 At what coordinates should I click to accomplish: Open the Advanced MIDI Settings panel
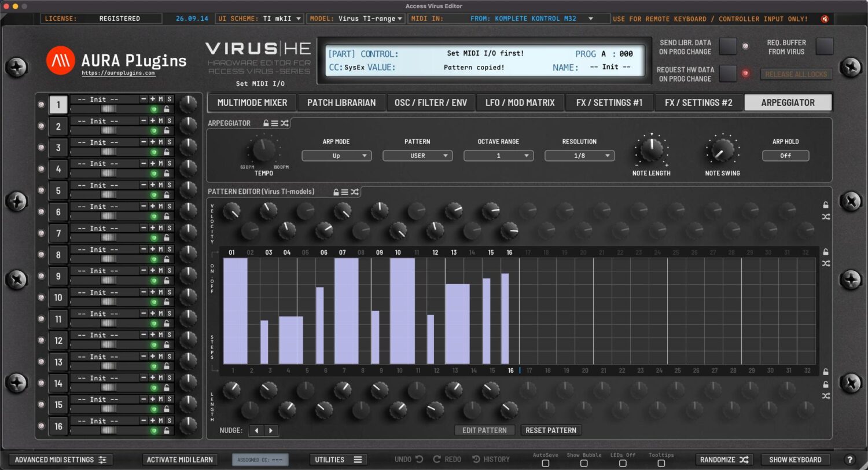(60, 460)
